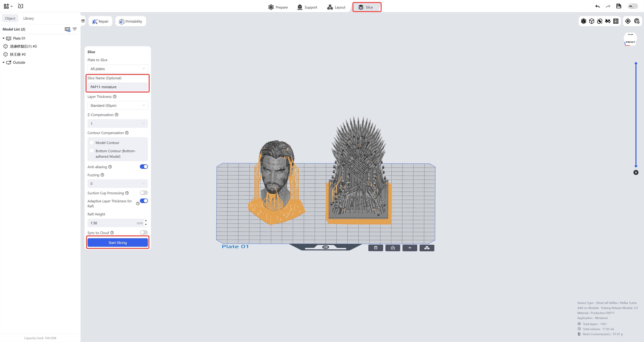Click the help icon next to Layer Thickness
The image size is (644, 342).
click(115, 97)
